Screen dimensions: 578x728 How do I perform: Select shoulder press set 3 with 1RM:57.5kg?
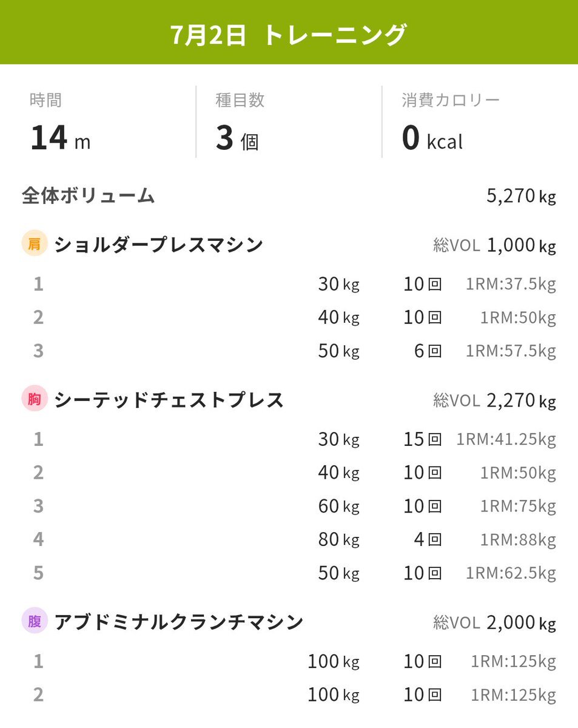click(289, 351)
